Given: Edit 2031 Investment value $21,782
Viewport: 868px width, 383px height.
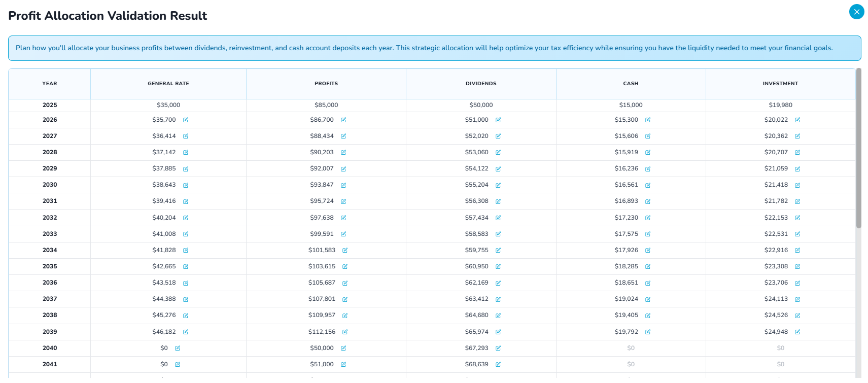Looking at the screenshot, I should (797, 201).
